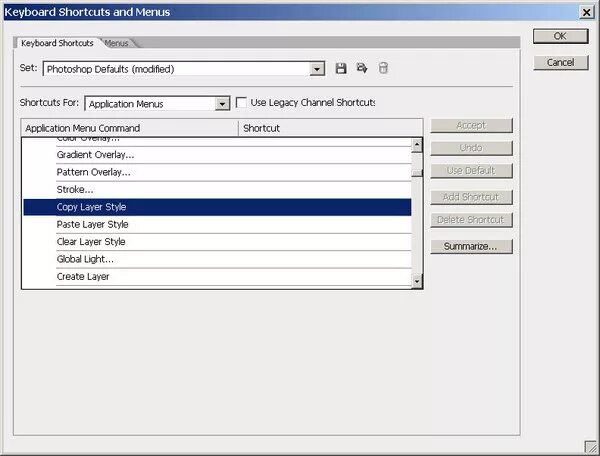This screenshot has width=600, height=456.
Task: Click the command list scrollbar thumb
Action: click(x=417, y=173)
